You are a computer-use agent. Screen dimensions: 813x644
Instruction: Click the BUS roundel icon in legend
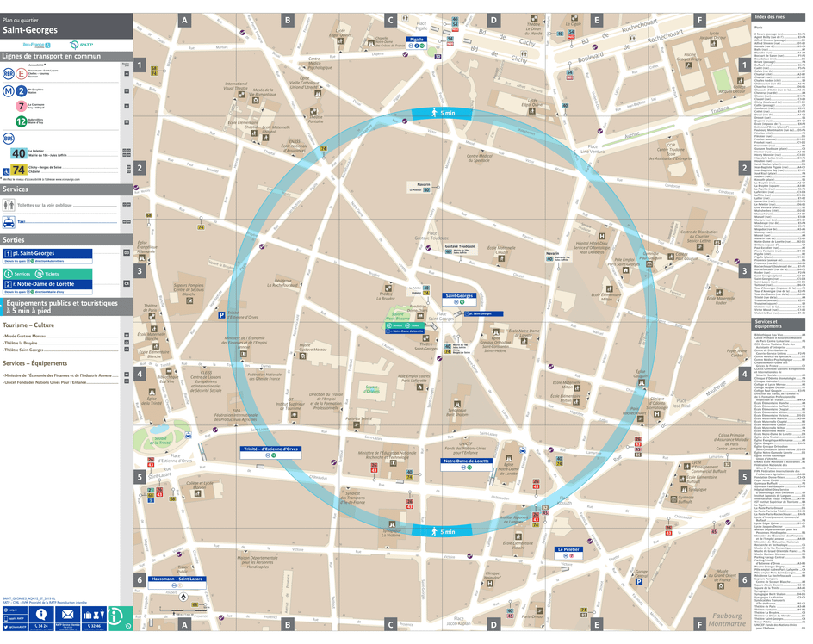click(9, 138)
